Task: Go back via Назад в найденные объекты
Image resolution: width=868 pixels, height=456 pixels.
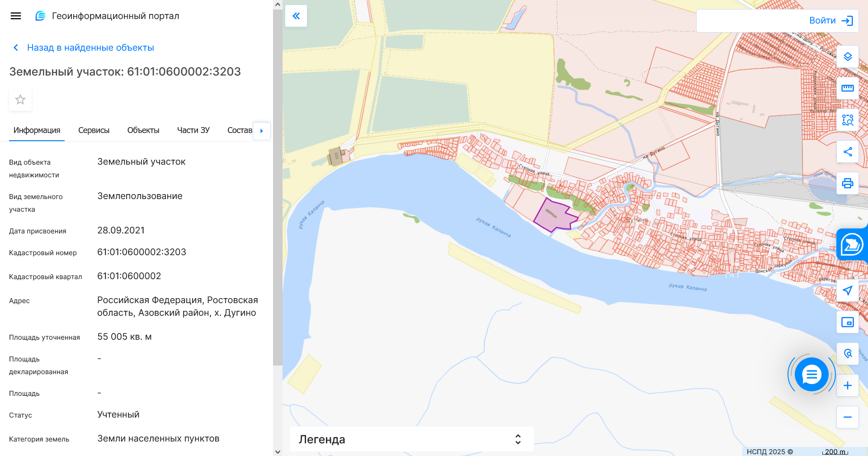Action: [90, 47]
